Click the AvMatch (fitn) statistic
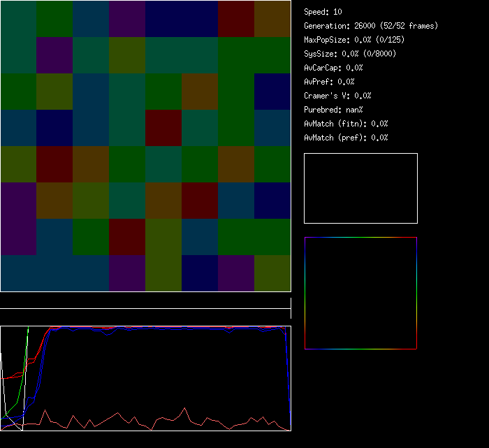Screen dimensions: 489x448 point(346,124)
